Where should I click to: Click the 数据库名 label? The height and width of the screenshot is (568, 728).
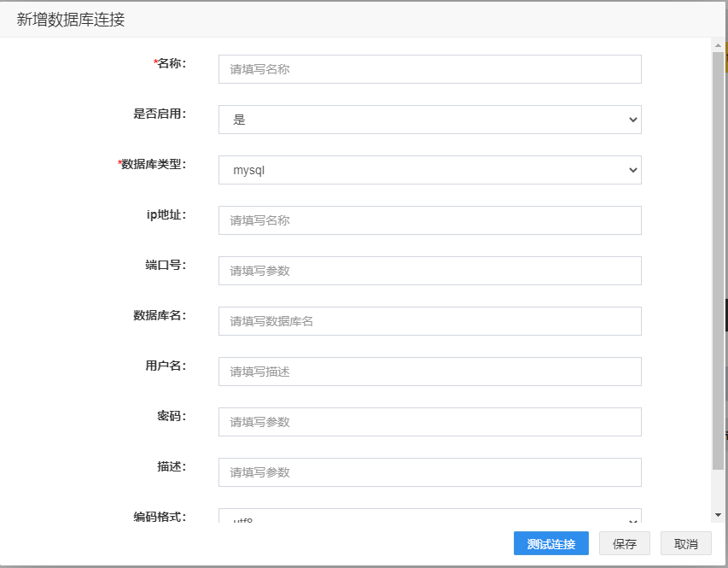(160, 315)
